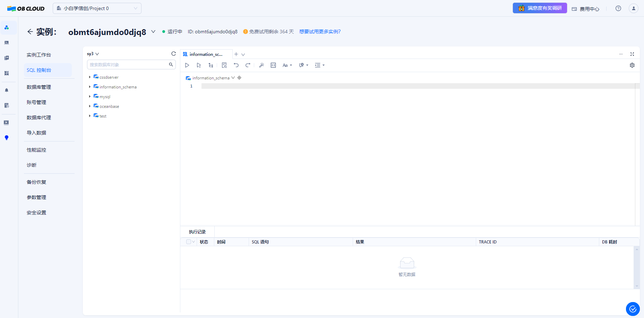The image size is (644, 318).
Task: Open 数据库管理 in side menu
Action: coord(39,87)
